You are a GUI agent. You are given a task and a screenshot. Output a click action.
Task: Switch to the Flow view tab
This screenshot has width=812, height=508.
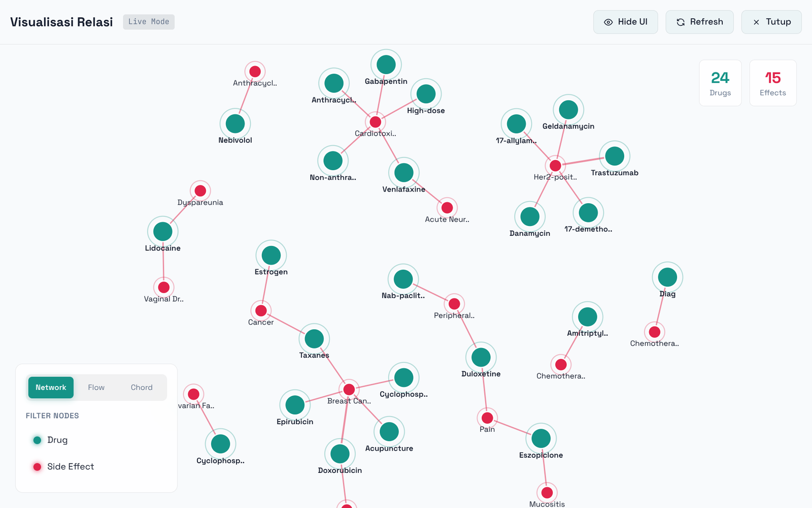point(96,388)
